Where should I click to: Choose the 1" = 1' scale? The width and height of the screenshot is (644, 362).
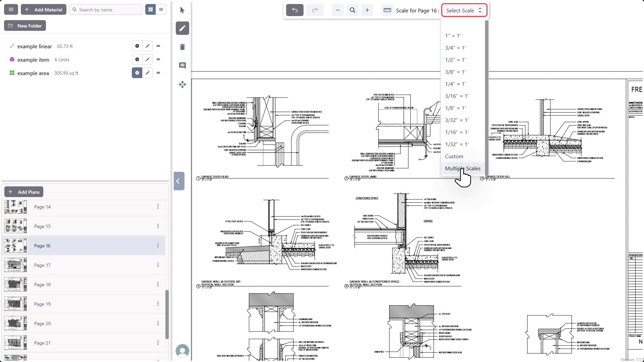click(x=463, y=36)
